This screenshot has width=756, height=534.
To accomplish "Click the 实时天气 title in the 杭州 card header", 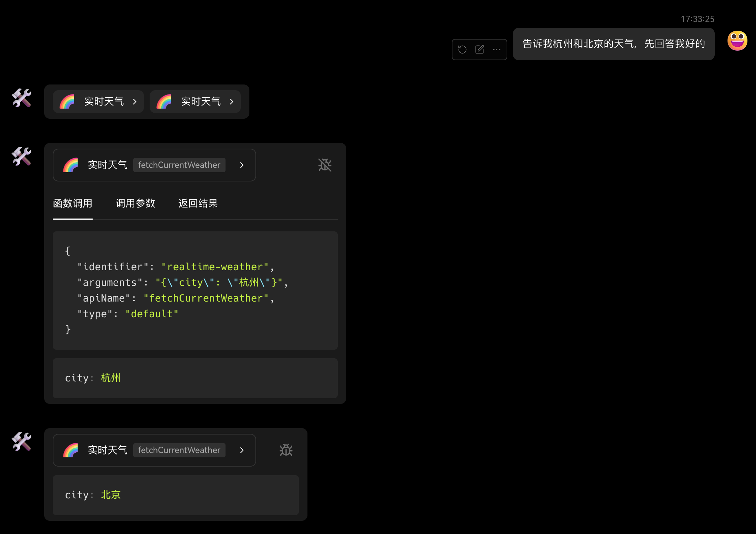I will (x=108, y=165).
